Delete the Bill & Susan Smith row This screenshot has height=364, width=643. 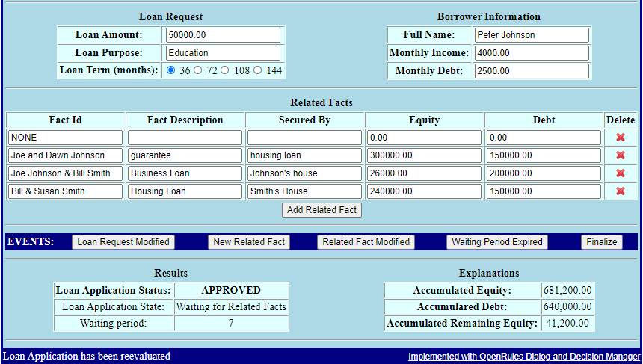pyautogui.click(x=620, y=191)
